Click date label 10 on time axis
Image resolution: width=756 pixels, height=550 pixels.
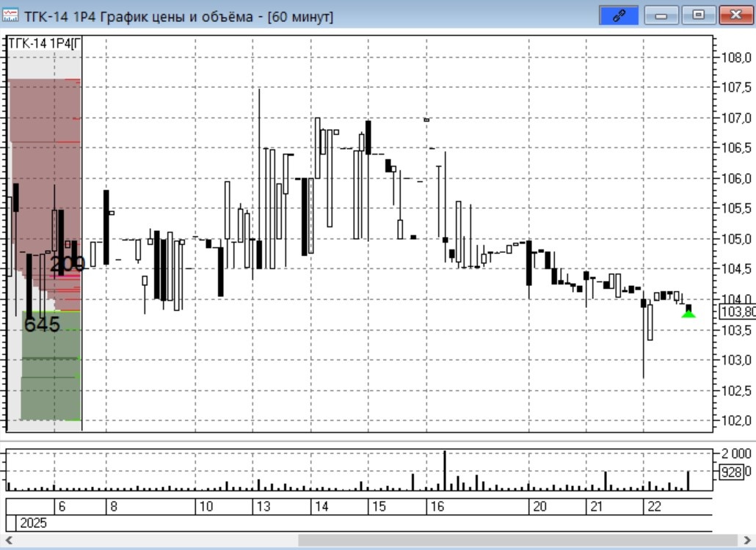click(x=206, y=507)
